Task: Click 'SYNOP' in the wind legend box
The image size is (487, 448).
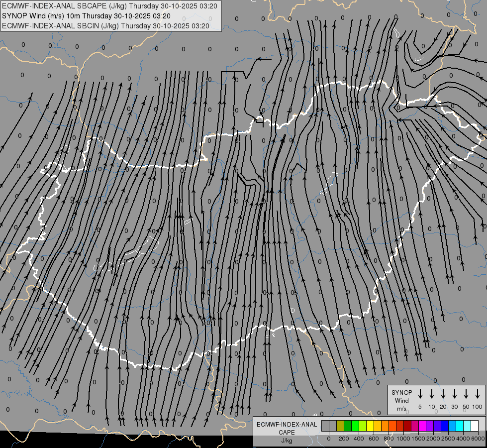Action: click(401, 393)
